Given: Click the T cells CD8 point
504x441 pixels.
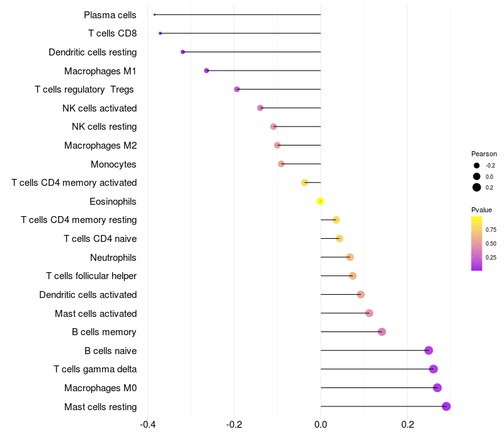Looking at the screenshot, I should pos(160,33).
